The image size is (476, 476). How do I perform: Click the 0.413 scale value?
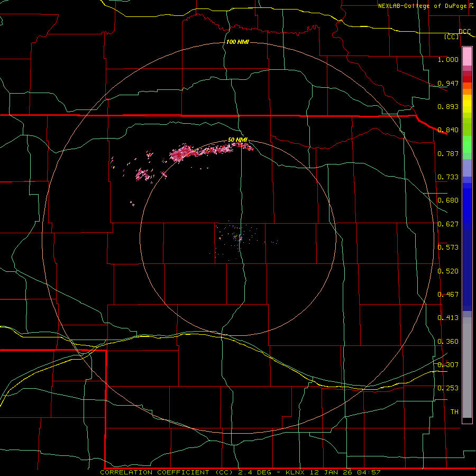pos(448,318)
